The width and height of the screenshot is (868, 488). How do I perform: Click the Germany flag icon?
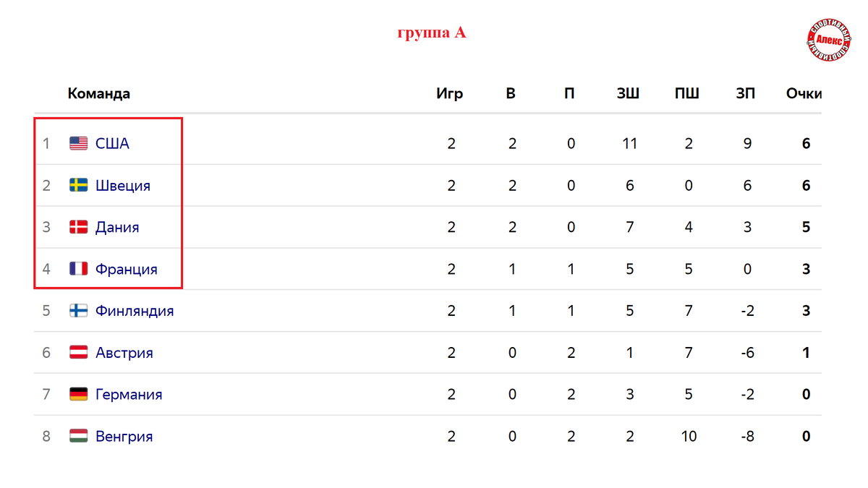(78, 394)
